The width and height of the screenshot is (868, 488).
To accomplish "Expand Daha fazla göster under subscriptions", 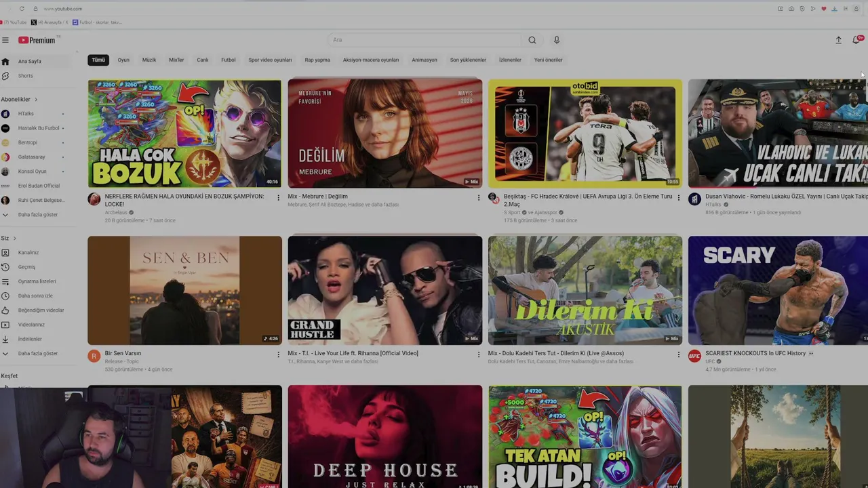I will (x=35, y=215).
